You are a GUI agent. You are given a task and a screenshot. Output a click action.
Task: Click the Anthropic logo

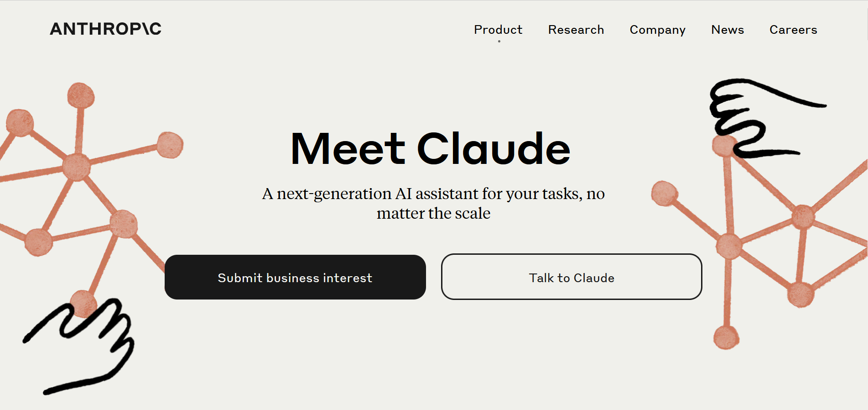pos(105,29)
